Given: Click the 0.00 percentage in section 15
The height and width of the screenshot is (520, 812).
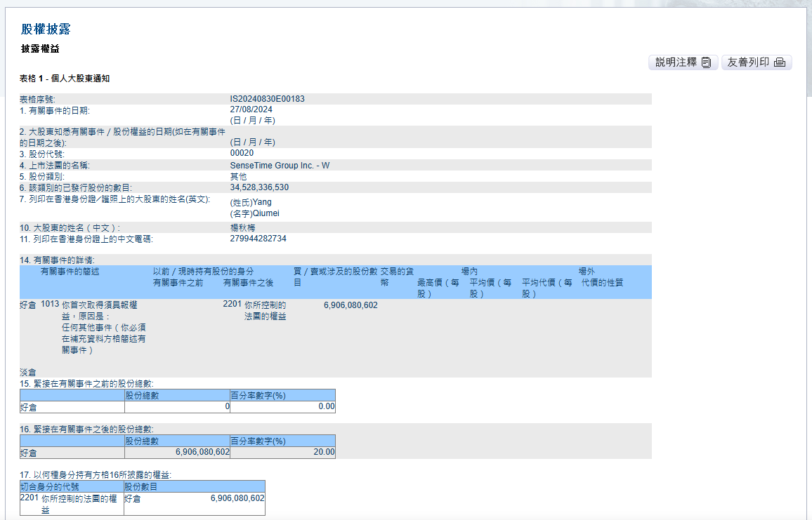Looking at the screenshot, I should [325, 406].
